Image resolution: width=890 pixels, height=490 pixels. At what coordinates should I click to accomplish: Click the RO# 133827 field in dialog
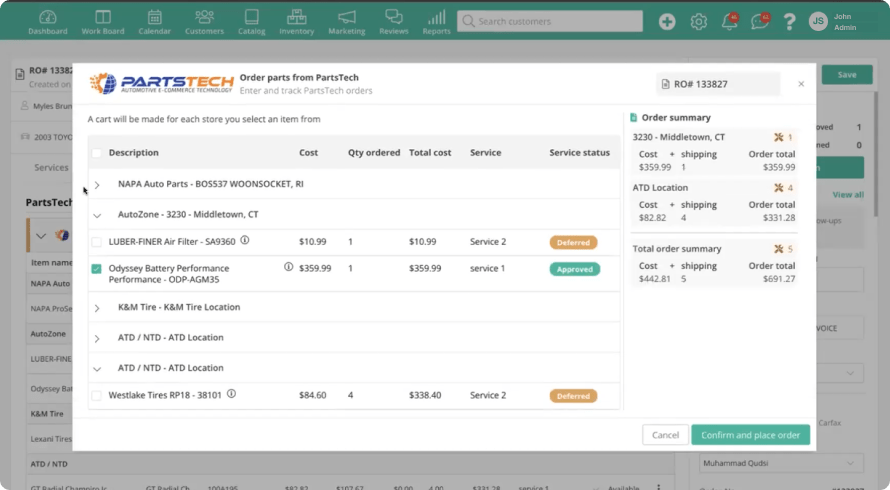point(718,84)
